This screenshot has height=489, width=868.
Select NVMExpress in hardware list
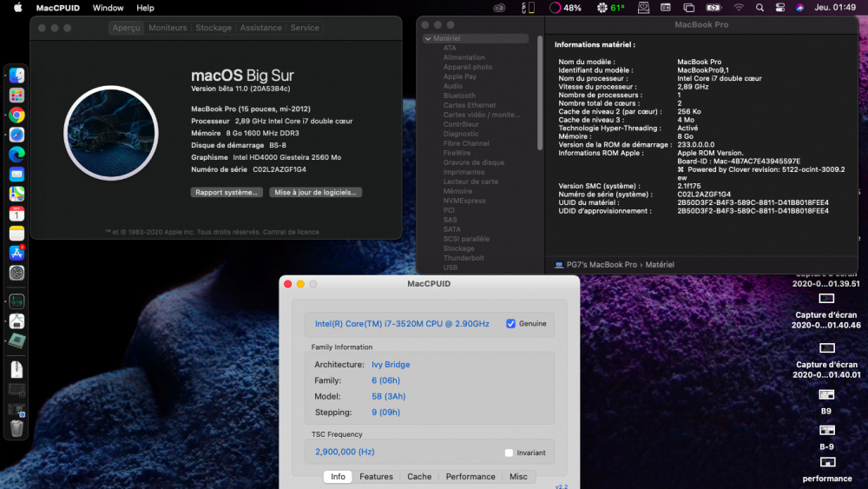[464, 201]
